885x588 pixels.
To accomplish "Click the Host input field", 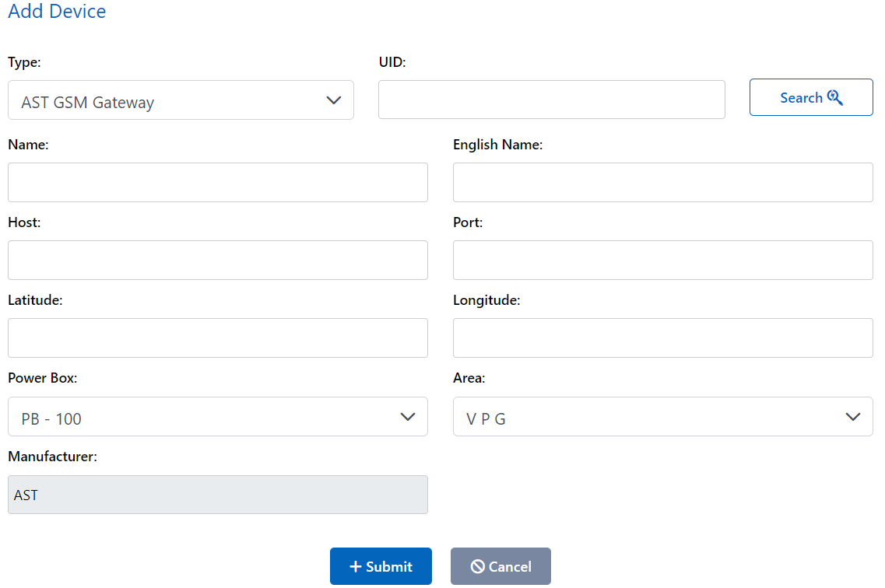I will pos(217,260).
